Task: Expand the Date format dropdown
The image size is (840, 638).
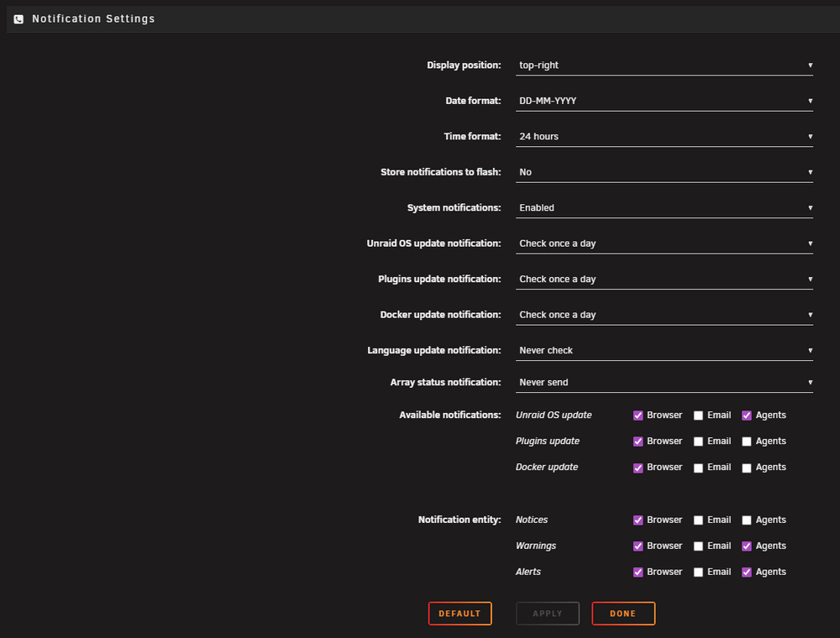Action: point(664,102)
